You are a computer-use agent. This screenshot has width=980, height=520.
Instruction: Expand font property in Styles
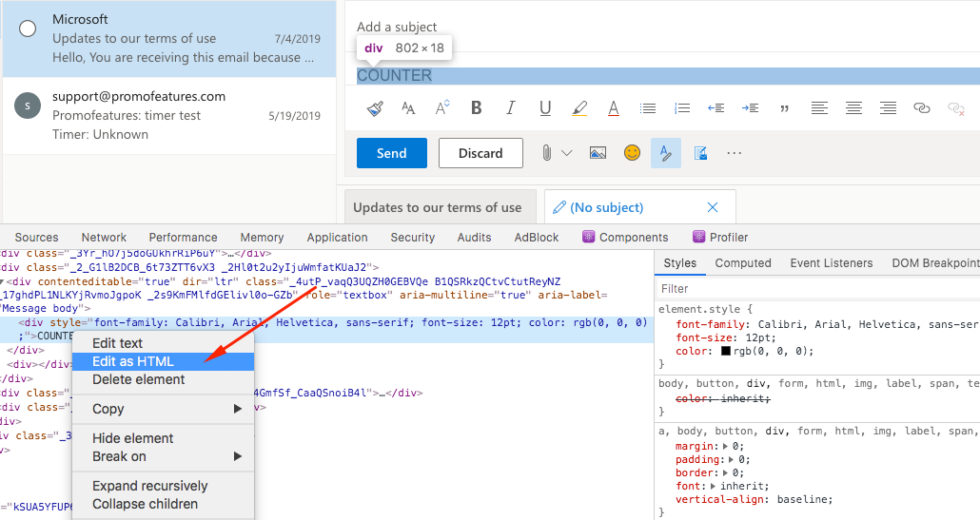click(714, 487)
